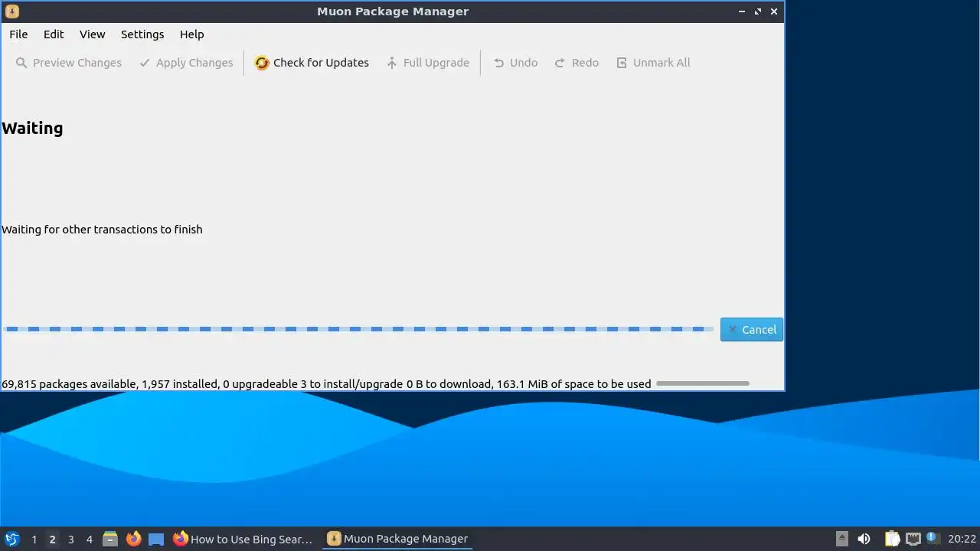Click the Preview Changes toolbar button
The height and width of the screenshot is (551, 980).
click(69, 63)
